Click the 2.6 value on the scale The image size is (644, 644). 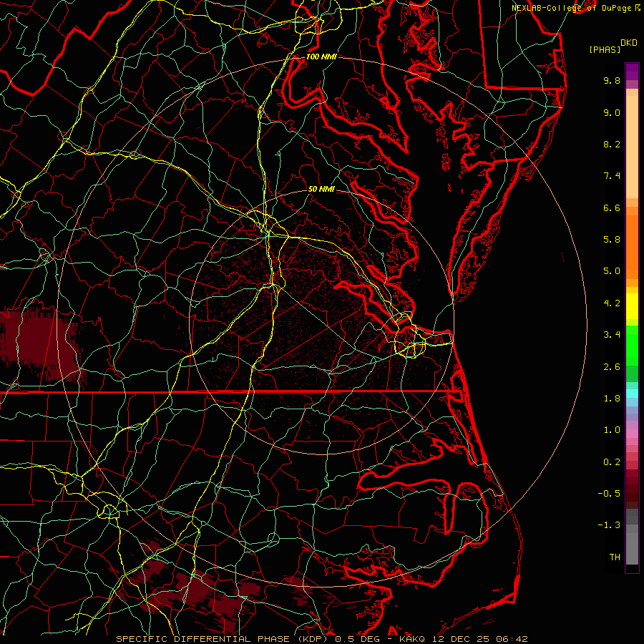pos(612,367)
